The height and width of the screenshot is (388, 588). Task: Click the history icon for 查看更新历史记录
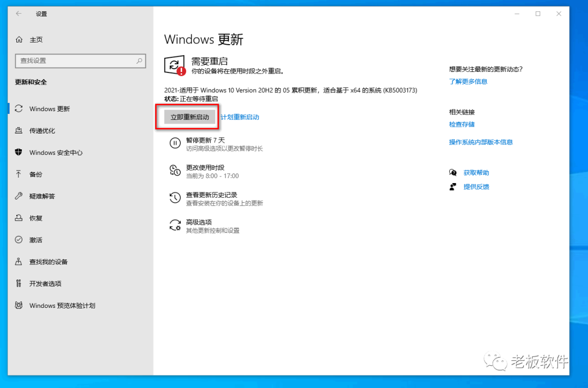175,197
